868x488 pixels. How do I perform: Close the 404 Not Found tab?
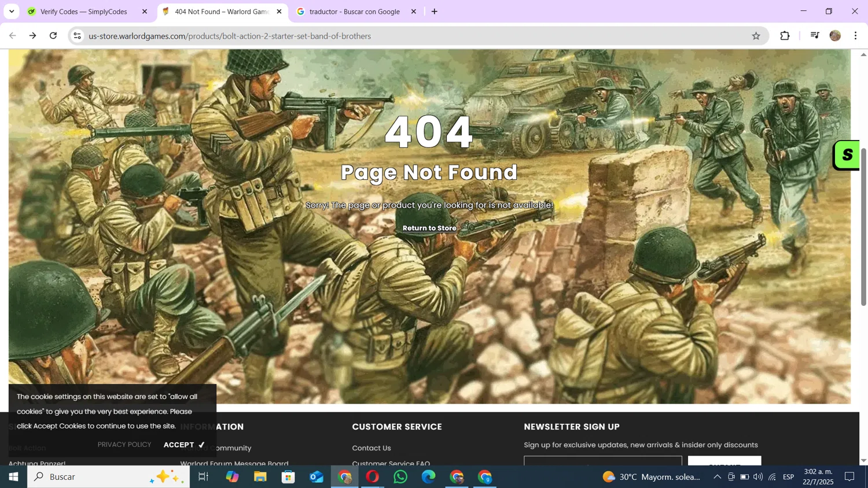coord(279,12)
